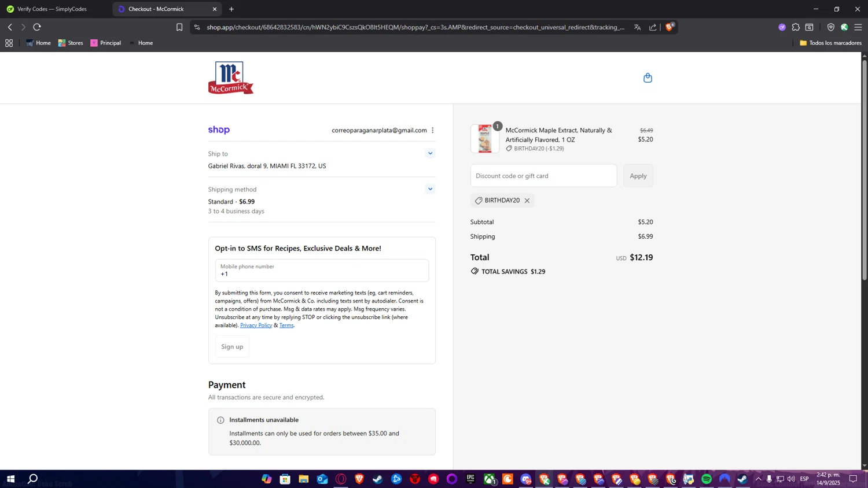Click the McCormick logo
The image size is (868, 488).
(231, 77)
